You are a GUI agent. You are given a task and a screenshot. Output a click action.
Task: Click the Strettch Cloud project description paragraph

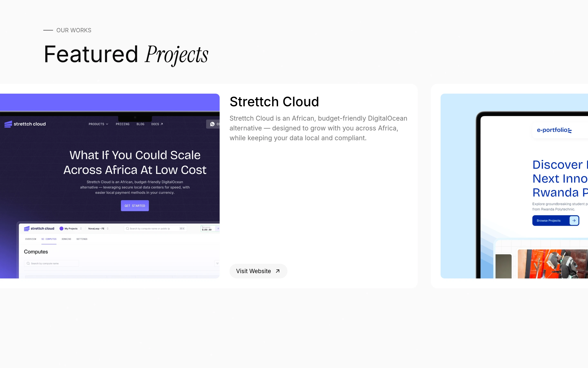click(x=318, y=128)
